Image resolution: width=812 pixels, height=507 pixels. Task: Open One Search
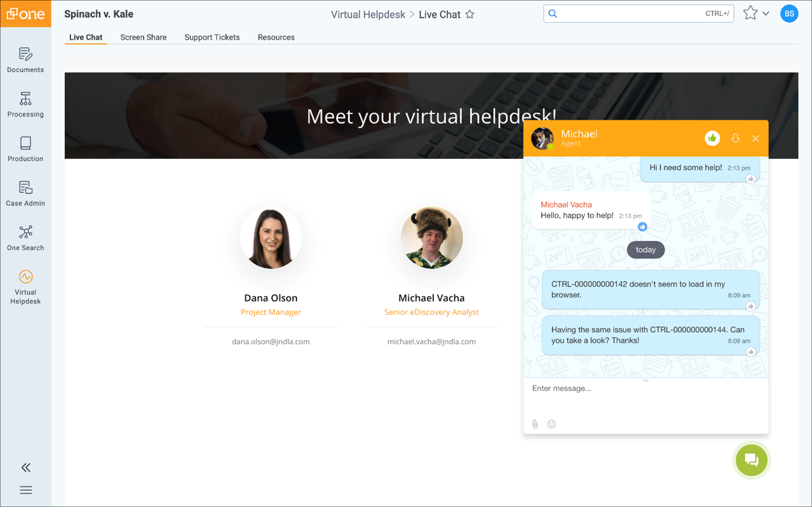(25, 237)
